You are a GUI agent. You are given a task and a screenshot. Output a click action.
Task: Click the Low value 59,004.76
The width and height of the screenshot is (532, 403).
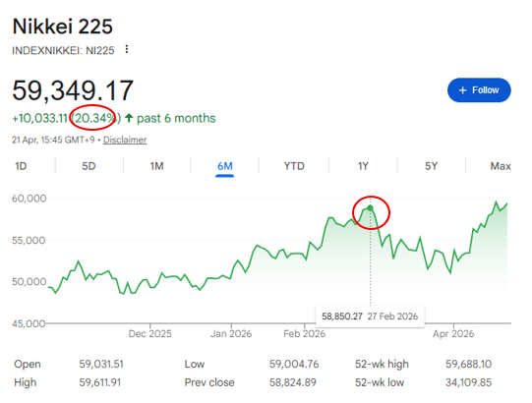[294, 364]
